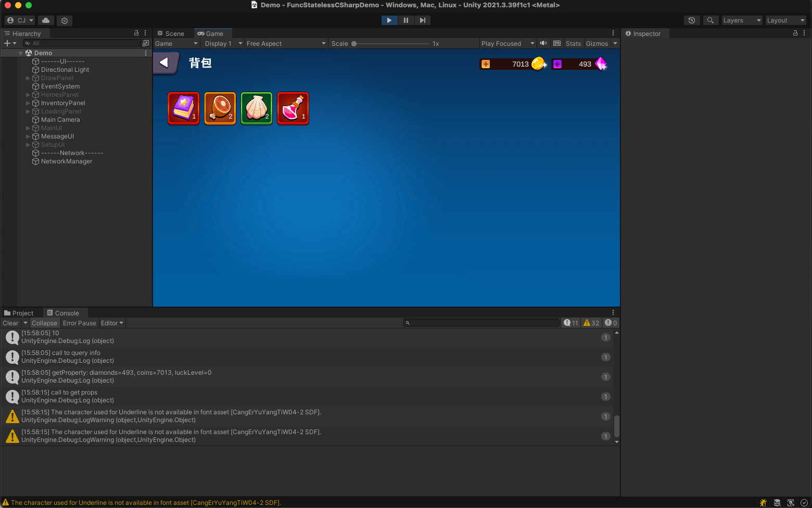Toggle warning messages count filter

pos(591,323)
